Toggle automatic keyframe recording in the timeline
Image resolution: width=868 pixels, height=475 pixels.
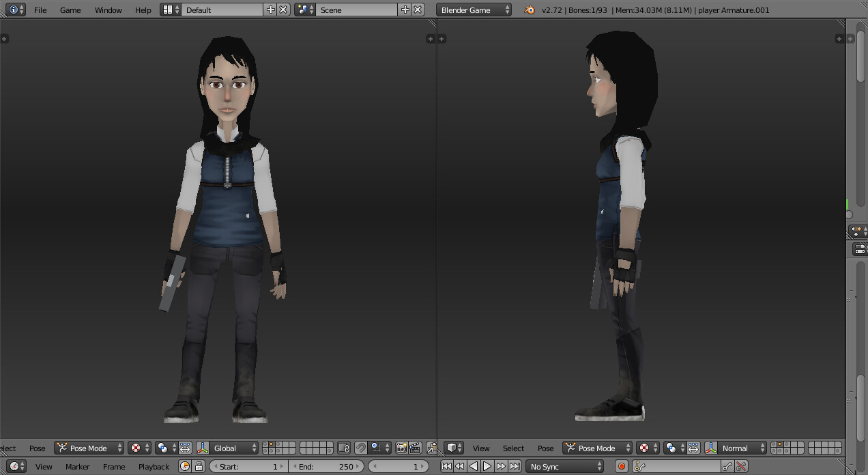621,466
